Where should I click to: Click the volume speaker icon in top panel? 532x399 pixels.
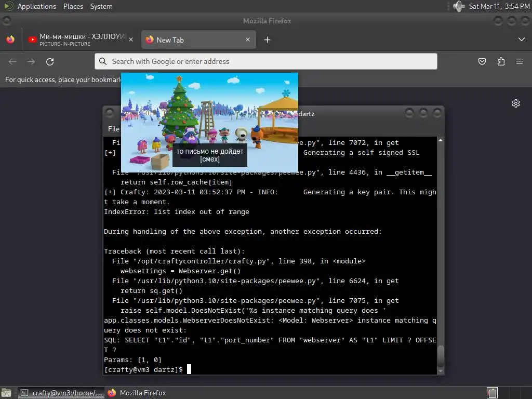pos(459,6)
